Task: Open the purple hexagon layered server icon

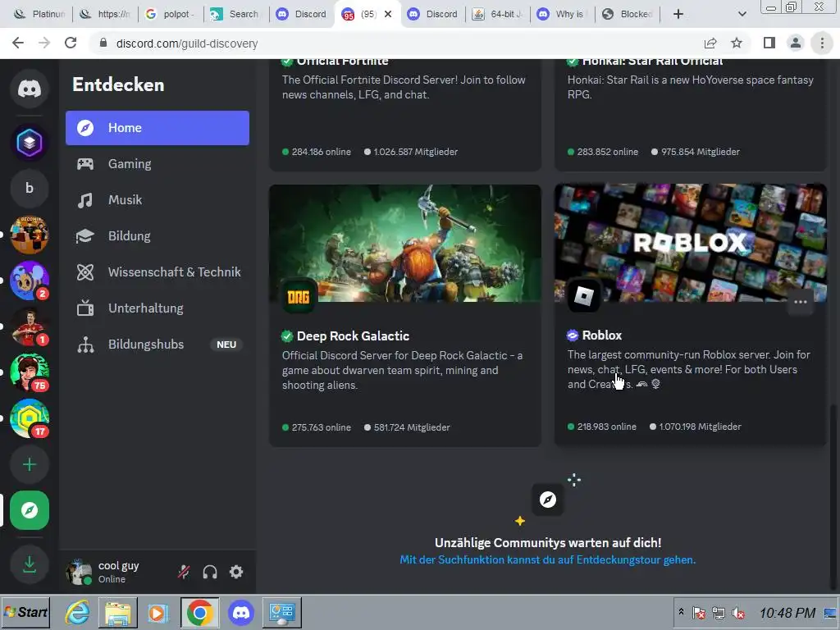Action: [30, 142]
